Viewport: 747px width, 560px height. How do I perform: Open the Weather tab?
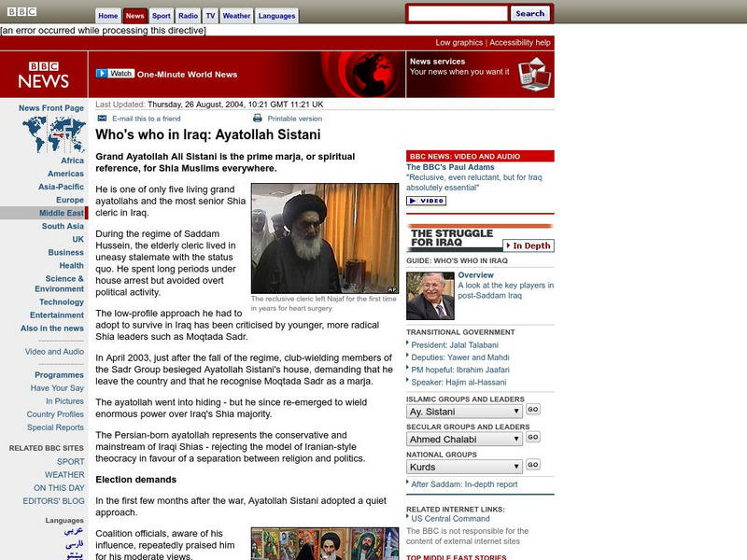(236, 16)
